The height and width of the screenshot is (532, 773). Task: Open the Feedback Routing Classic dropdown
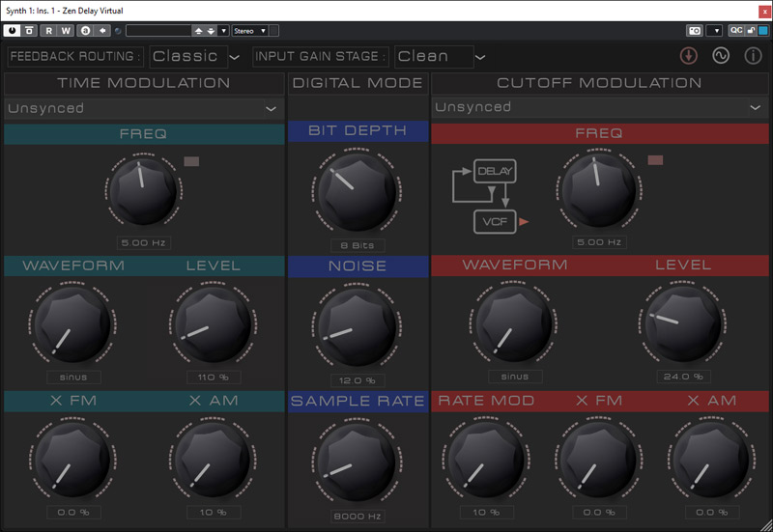(196, 57)
